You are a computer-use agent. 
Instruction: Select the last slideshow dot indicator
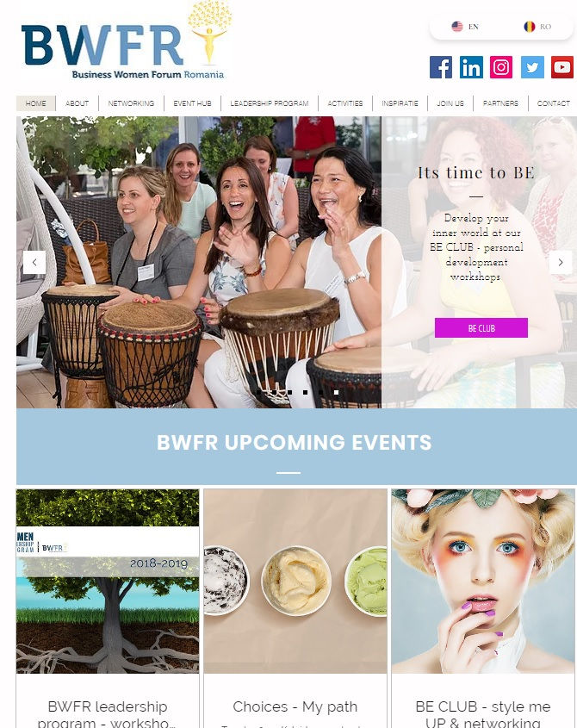(x=336, y=392)
